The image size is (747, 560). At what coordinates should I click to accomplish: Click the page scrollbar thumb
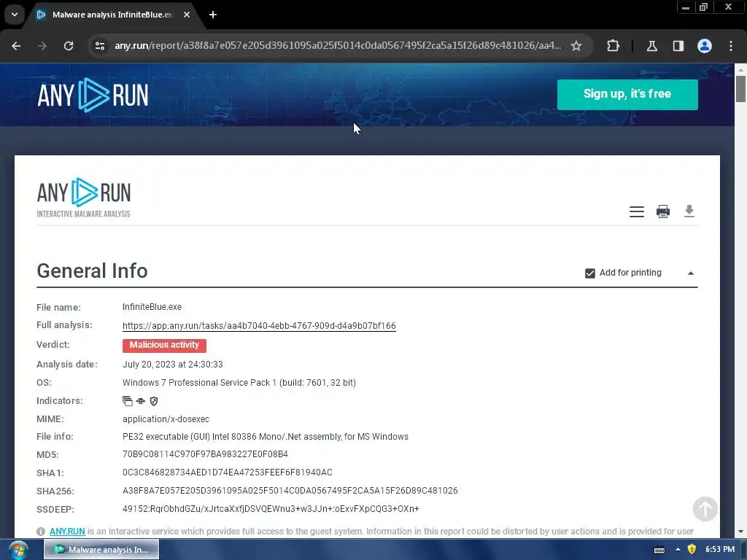click(740, 88)
